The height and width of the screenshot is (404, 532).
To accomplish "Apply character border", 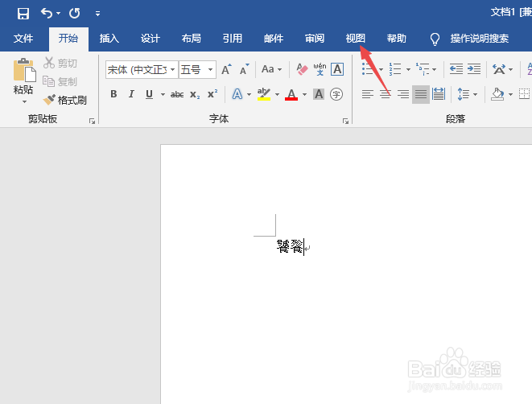I will click(x=337, y=69).
